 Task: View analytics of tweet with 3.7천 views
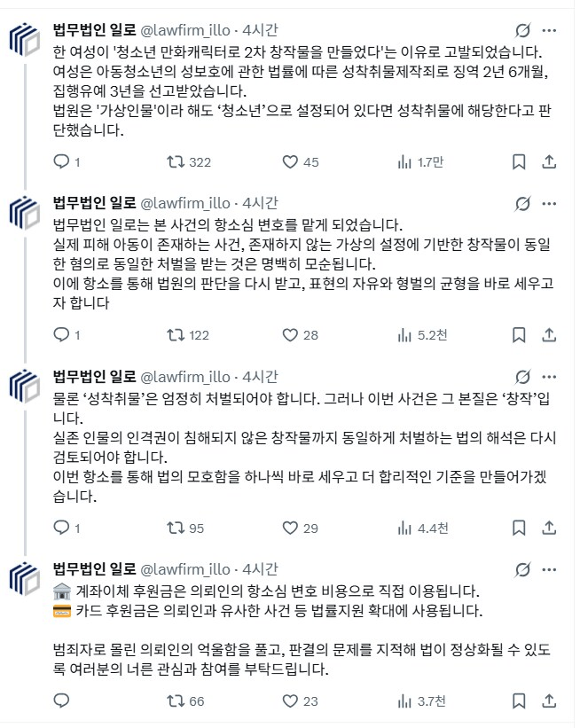(x=405, y=701)
